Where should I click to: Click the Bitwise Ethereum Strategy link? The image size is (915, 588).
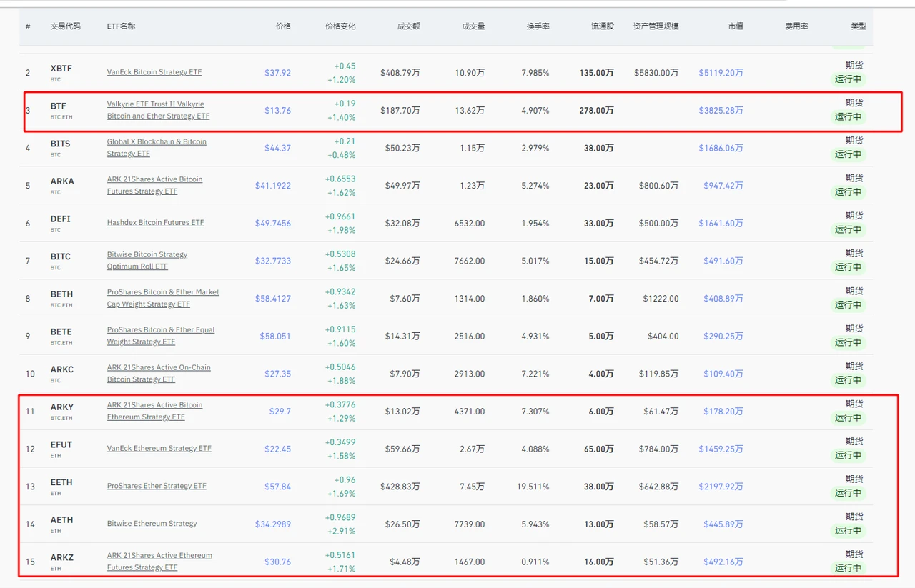[x=152, y=524]
